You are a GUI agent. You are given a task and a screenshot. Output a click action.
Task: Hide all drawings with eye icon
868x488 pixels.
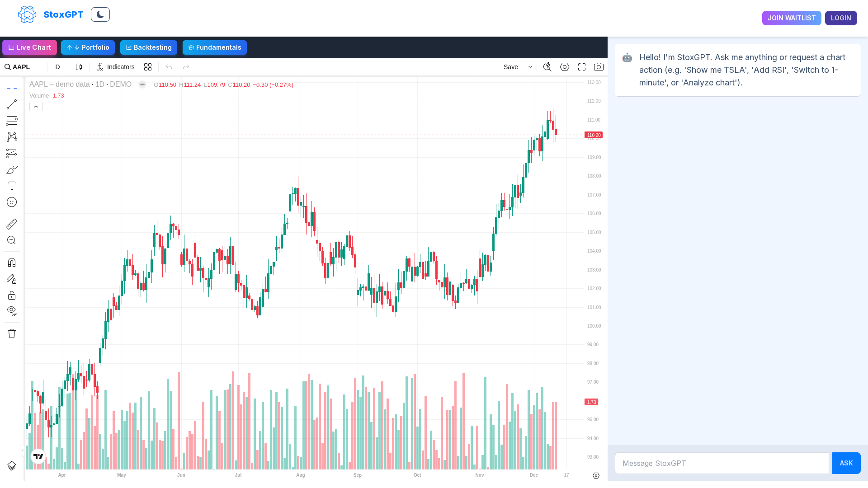(12, 311)
